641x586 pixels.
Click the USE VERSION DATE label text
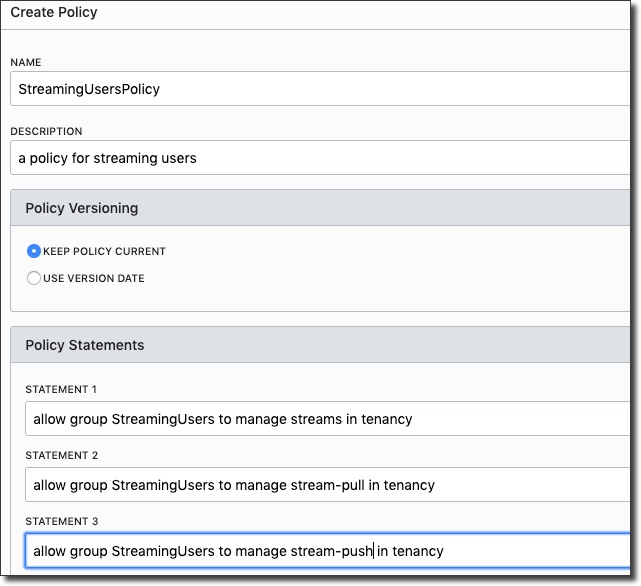click(93, 278)
